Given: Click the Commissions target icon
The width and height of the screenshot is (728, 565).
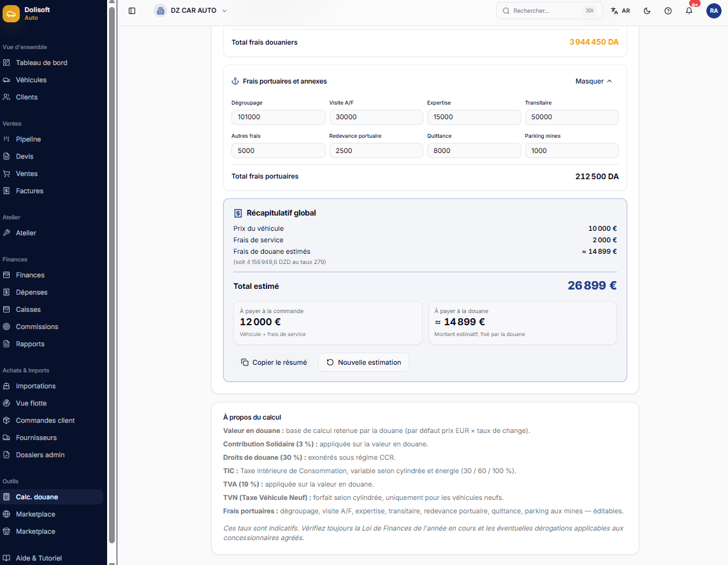Looking at the screenshot, I should tap(6, 327).
